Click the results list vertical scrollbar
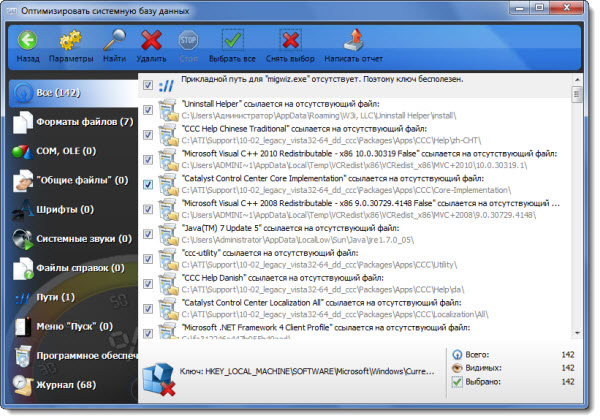The height and width of the screenshot is (420, 600). click(x=578, y=200)
